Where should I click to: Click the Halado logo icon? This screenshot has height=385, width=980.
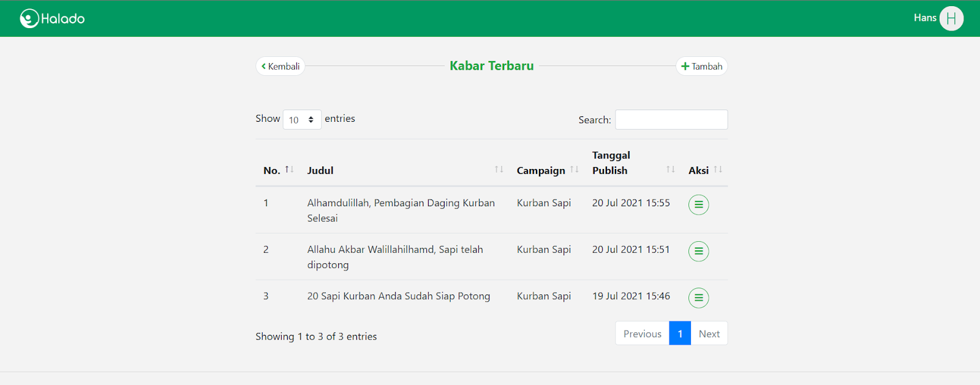tap(29, 18)
